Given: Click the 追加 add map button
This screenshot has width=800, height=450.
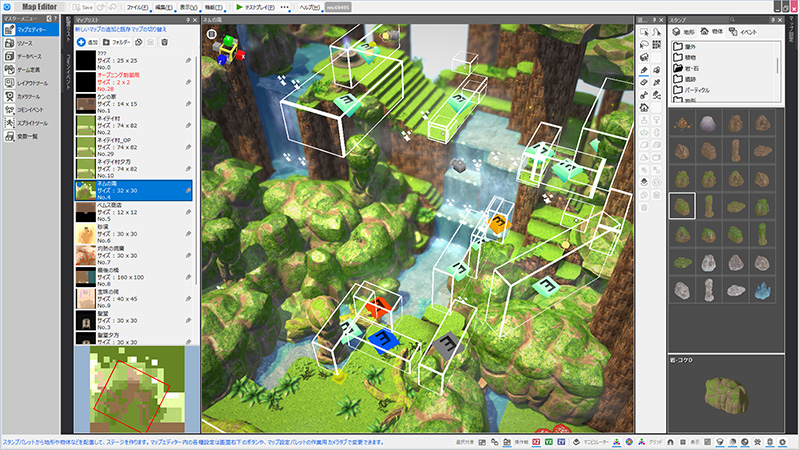Looking at the screenshot, I should (x=86, y=43).
